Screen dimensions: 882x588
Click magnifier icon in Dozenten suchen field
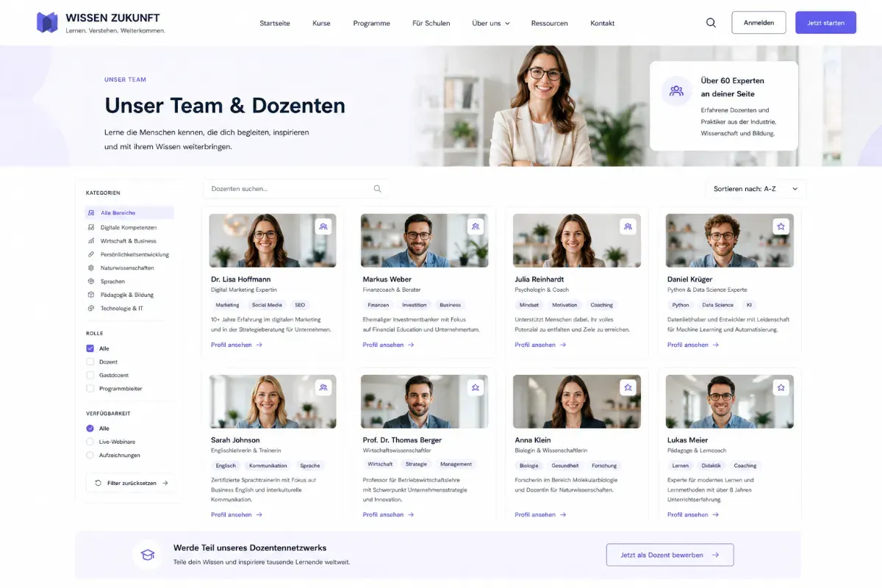377,189
